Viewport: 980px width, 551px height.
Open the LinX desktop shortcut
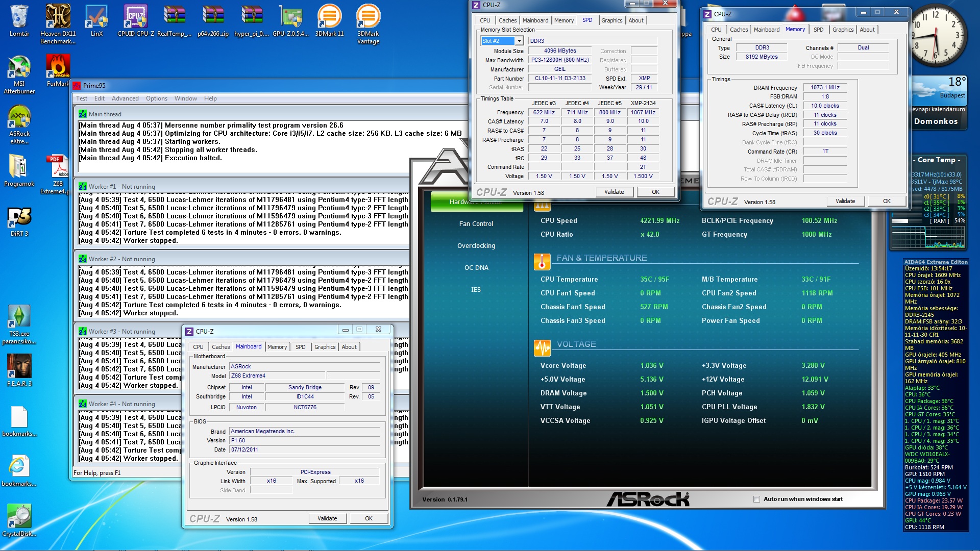[x=96, y=20]
